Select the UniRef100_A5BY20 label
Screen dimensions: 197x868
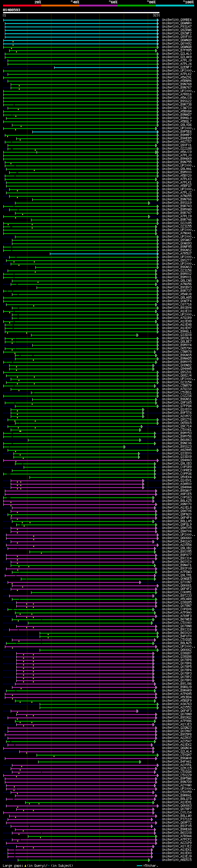click(177, 176)
